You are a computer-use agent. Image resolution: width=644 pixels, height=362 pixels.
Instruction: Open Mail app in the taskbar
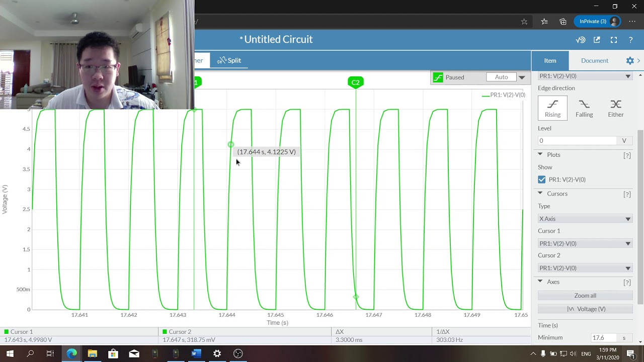pyautogui.click(x=134, y=353)
